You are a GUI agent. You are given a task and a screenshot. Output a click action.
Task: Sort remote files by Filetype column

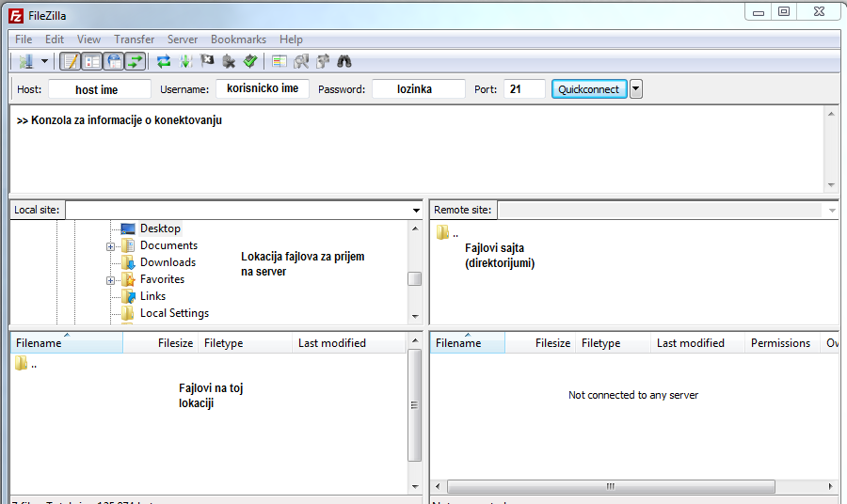tap(613, 343)
